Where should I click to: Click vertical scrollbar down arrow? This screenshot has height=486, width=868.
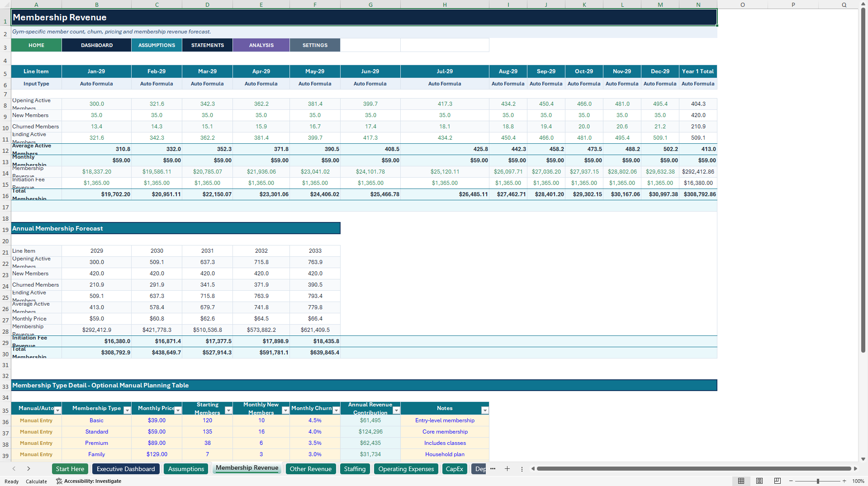pyautogui.click(x=863, y=459)
